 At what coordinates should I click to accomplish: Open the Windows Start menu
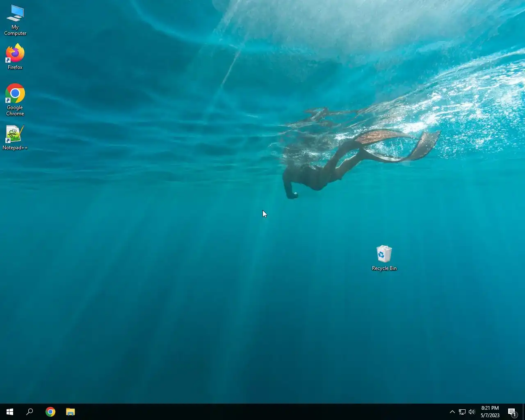[10, 412]
